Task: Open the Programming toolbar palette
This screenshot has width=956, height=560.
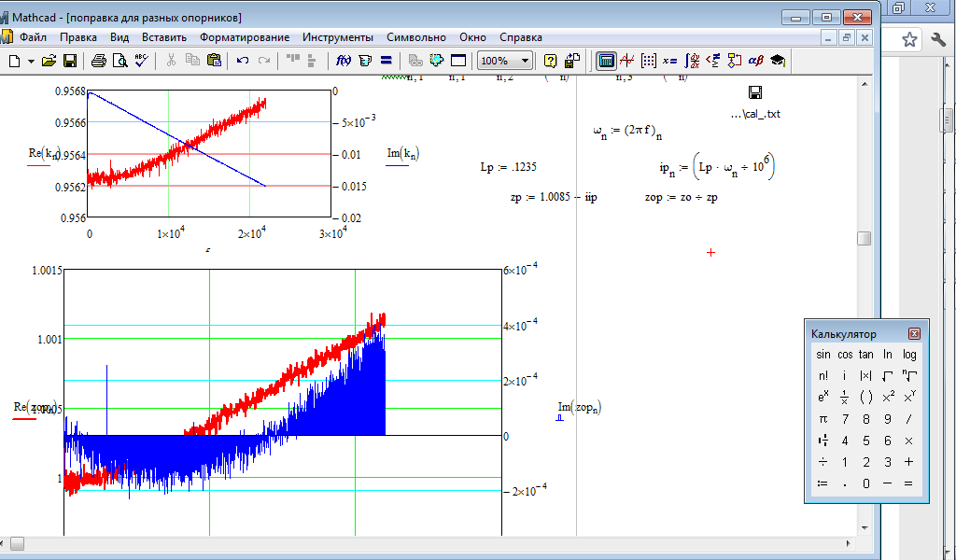Action: pos(734,61)
